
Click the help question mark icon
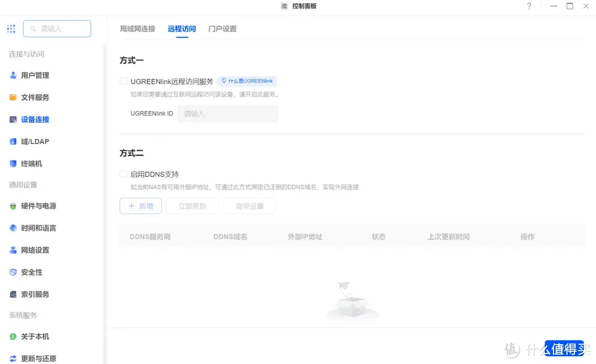click(529, 6)
